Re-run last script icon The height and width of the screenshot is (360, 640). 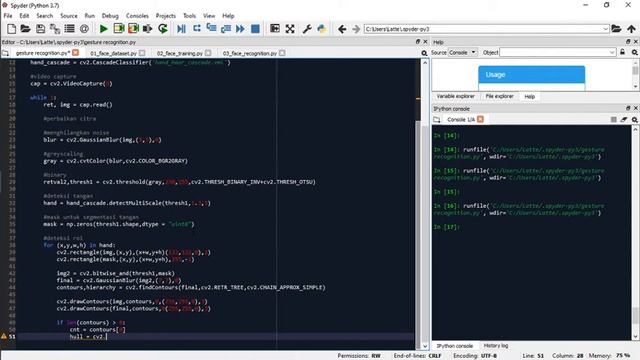(x=163, y=29)
